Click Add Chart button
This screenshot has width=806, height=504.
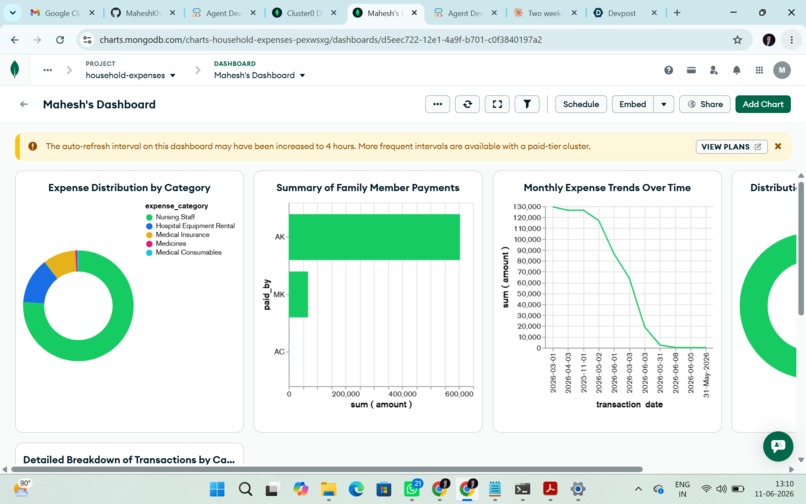click(763, 104)
